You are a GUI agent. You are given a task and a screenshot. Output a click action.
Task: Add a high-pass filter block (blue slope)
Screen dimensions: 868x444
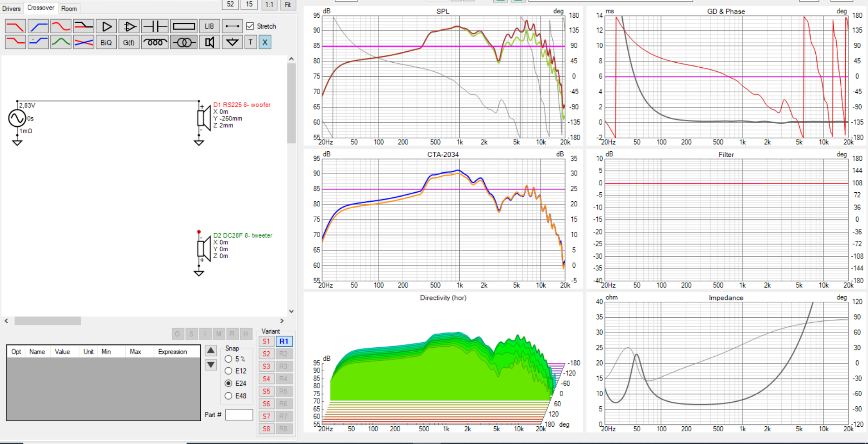[x=38, y=26]
